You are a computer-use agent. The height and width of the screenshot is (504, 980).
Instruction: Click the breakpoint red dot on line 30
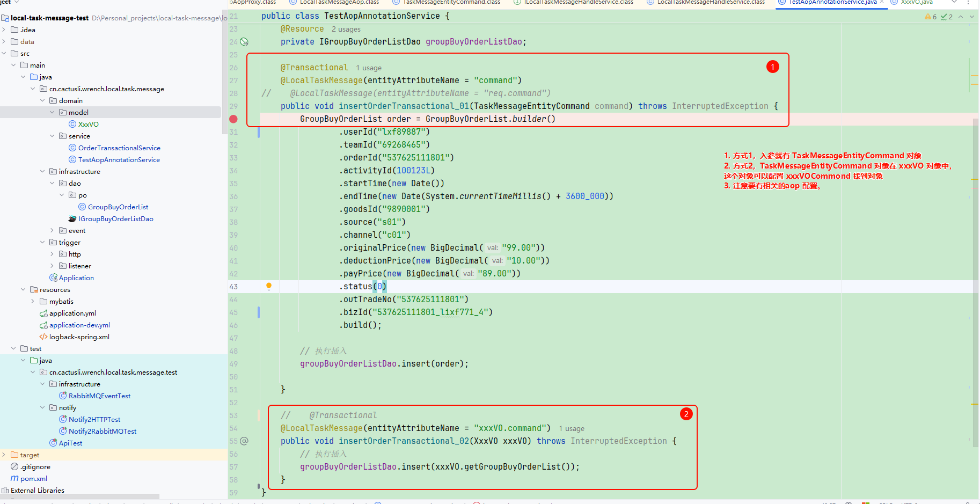[x=233, y=119]
